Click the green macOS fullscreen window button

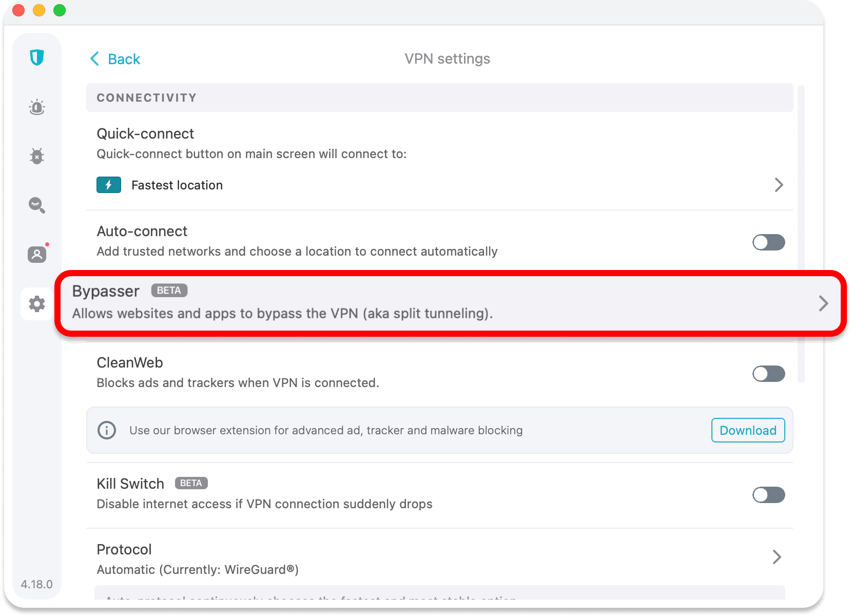coord(60,10)
